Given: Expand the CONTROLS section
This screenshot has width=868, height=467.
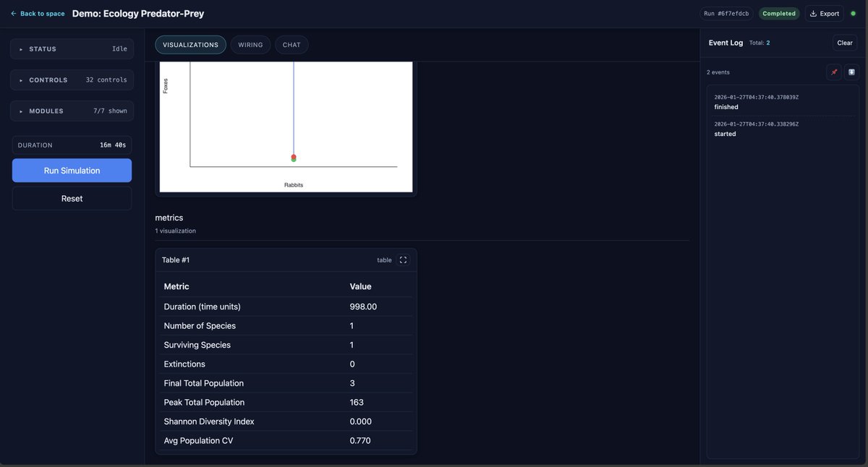Looking at the screenshot, I should (72, 80).
